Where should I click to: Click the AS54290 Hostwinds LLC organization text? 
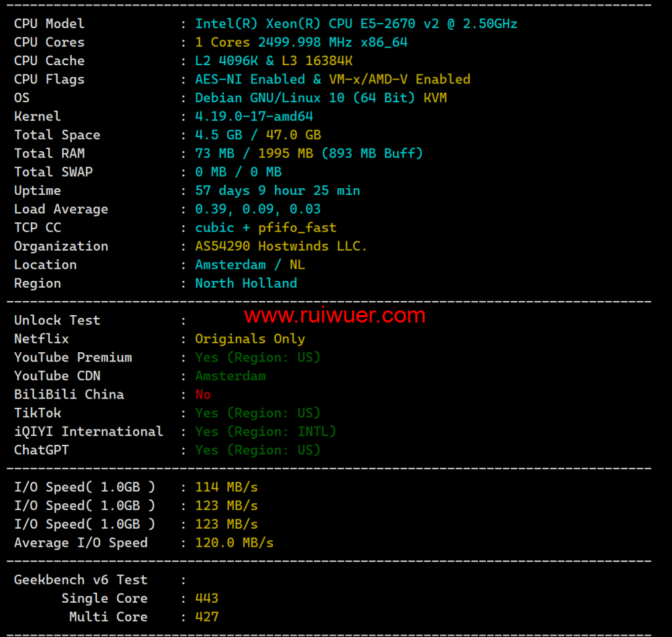(x=281, y=247)
